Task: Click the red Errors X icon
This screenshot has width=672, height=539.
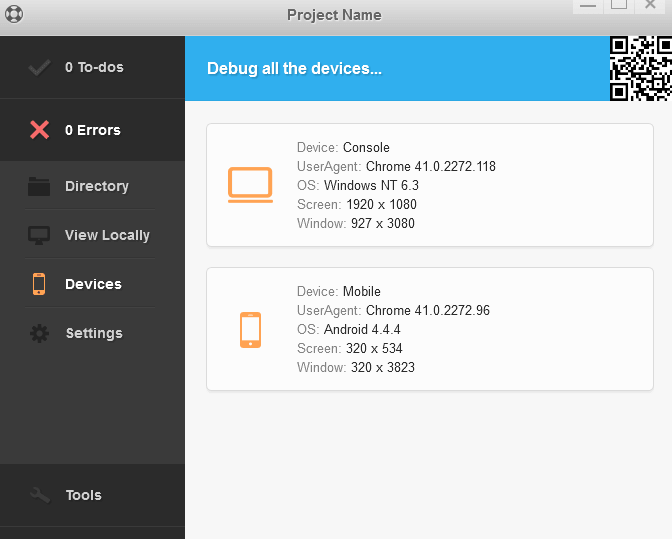Action: coord(39,130)
